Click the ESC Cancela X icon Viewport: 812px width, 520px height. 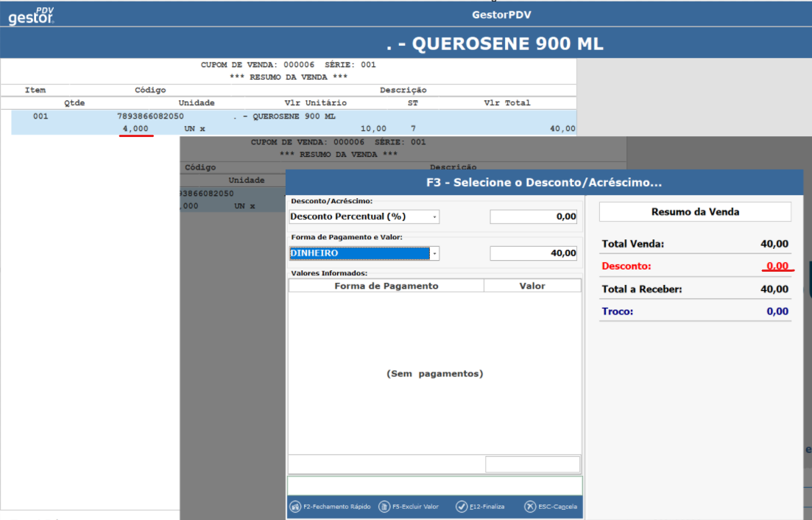click(530, 507)
